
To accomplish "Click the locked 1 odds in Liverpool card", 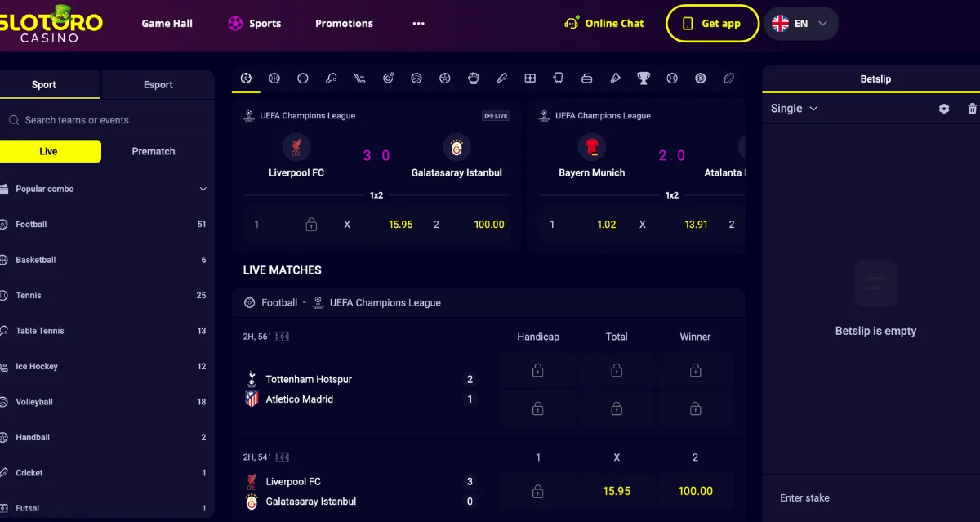I will pyautogui.click(x=287, y=225).
